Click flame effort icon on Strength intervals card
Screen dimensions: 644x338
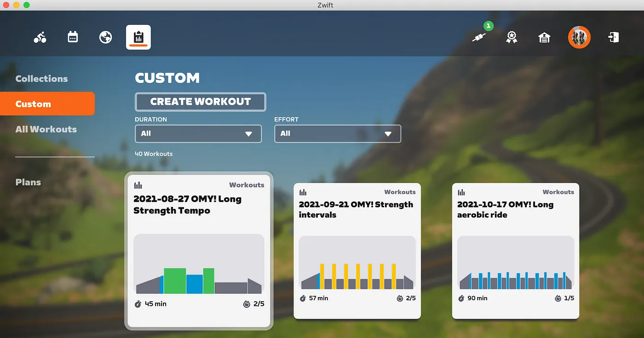click(400, 298)
